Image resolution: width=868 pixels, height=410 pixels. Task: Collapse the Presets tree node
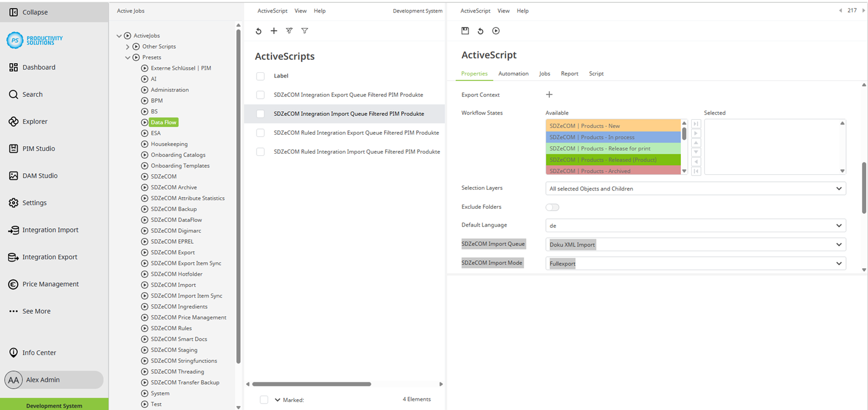tap(127, 57)
